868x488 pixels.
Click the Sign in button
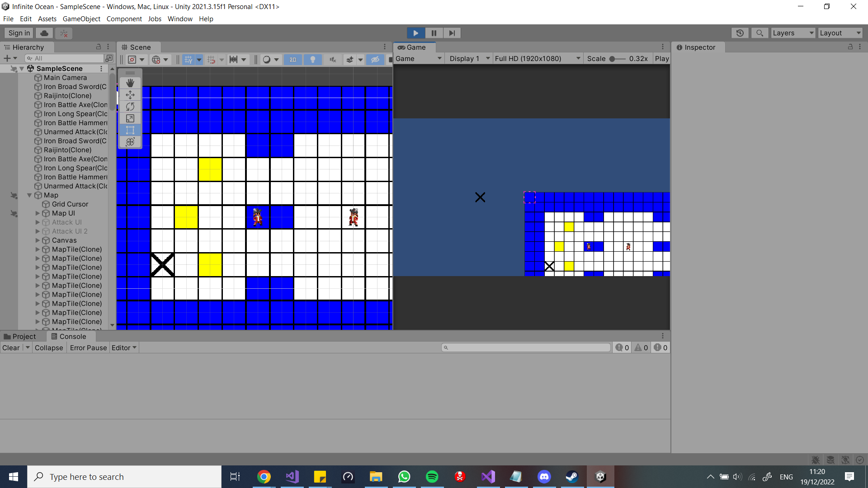point(18,33)
